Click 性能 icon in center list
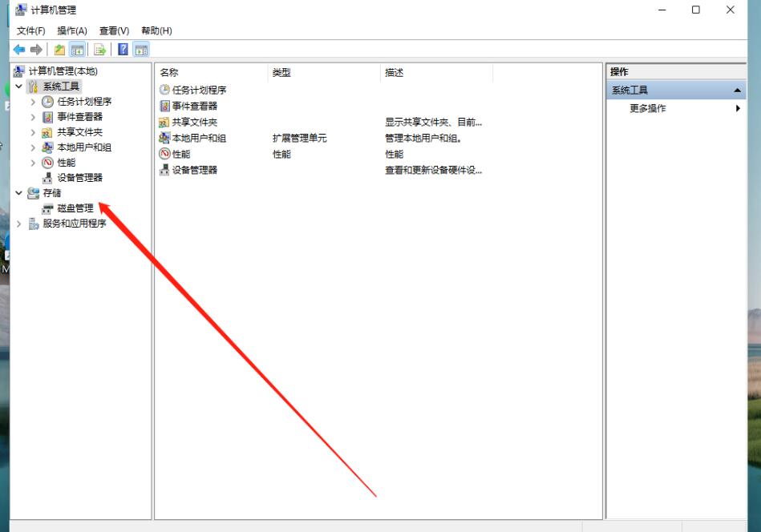The width and height of the screenshot is (761, 532). 164,154
